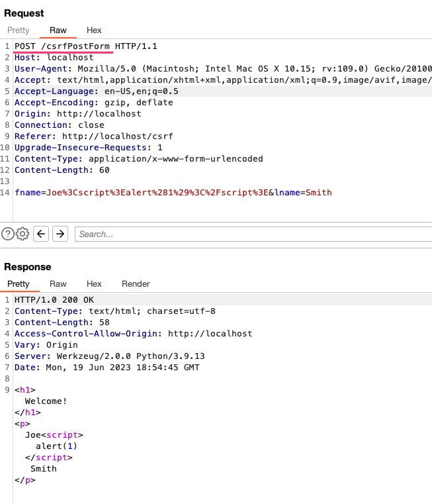Click the Vary: Origin header
Viewport: 432px width, 504px height.
(46, 345)
